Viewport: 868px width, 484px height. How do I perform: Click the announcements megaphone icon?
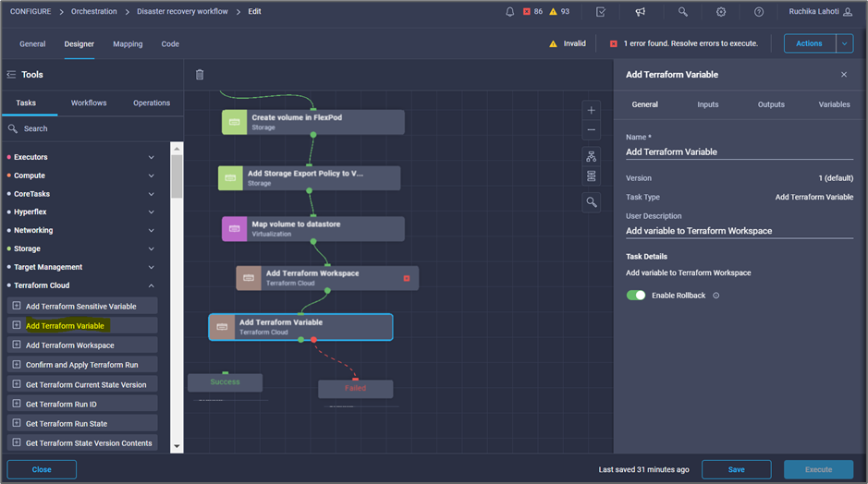point(640,12)
